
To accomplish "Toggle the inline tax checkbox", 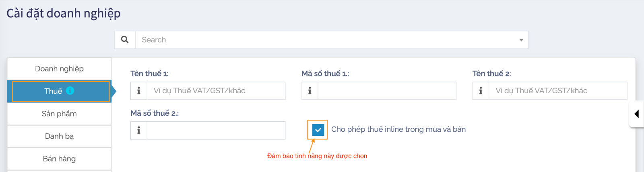I will coord(318,130).
